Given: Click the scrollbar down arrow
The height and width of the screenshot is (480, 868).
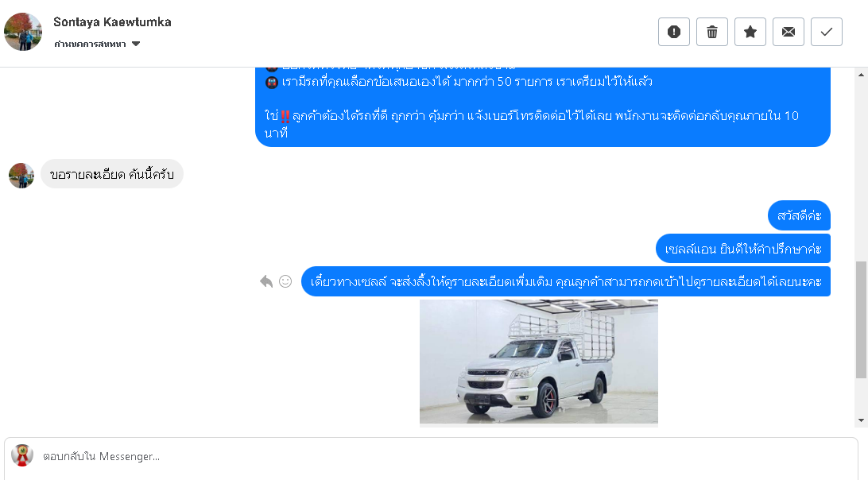Looking at the screenshot, I should coord(861,420).
